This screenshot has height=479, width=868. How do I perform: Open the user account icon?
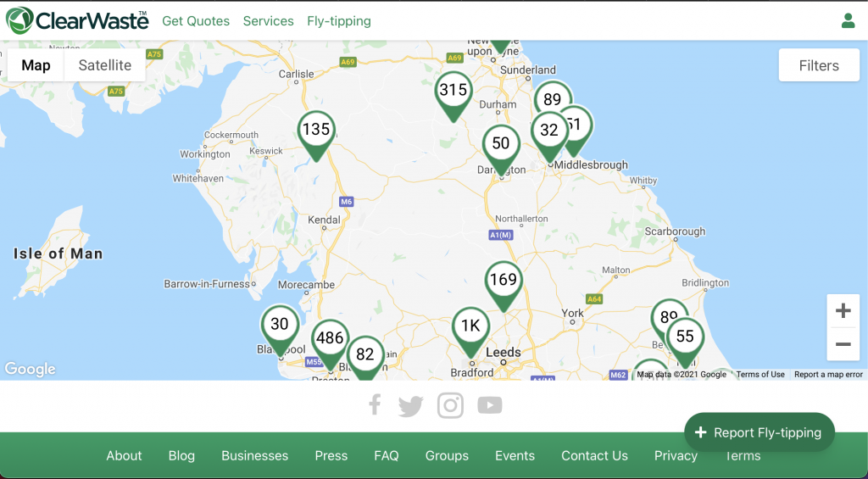click(848, 21)
